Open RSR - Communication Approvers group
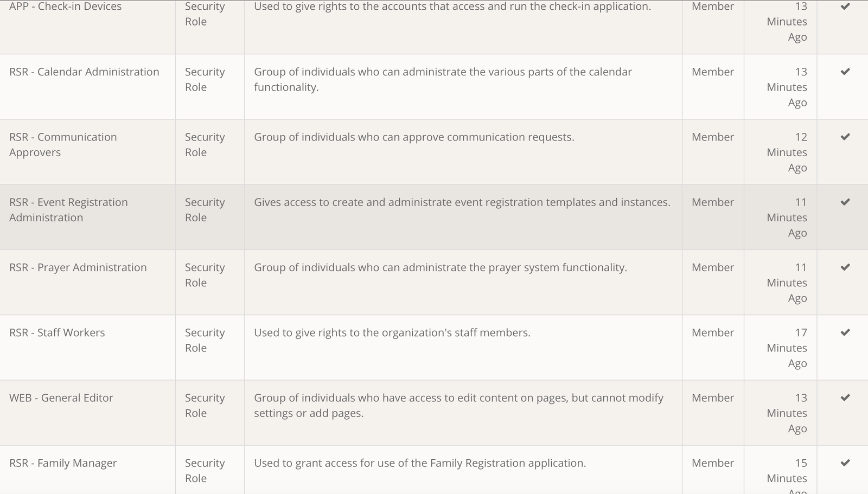The height and width of the screenshot is (494, 868). 63,144
